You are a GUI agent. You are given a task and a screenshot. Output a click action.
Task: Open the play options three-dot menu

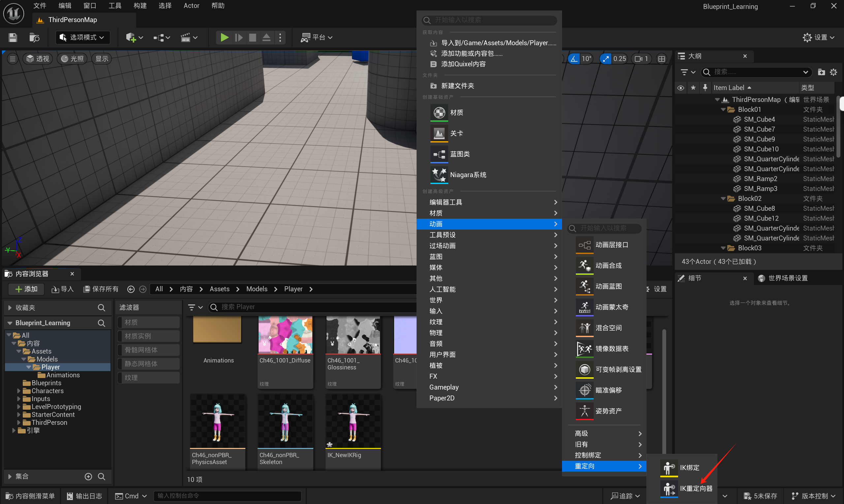click(280, 37)
